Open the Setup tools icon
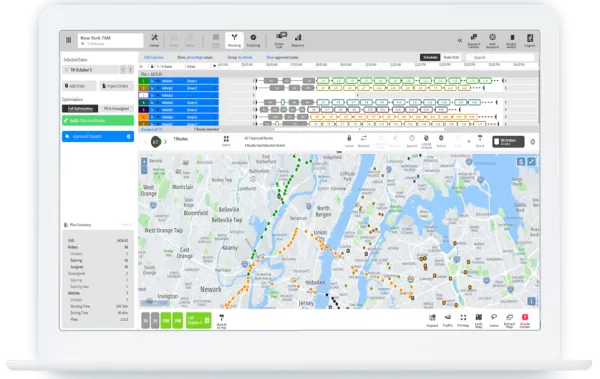The image size is (600, 379). 154,40
